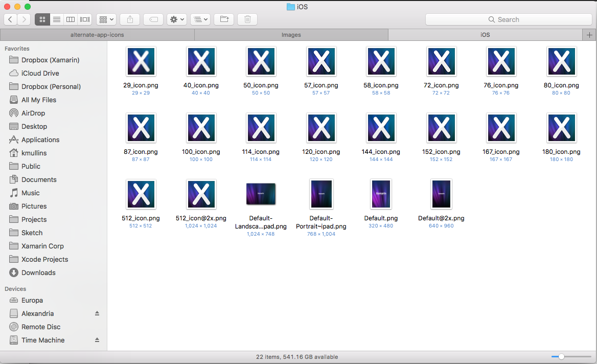Open the action gear menu
The width and height of the screenshot is (597, 364).
pos(176,19)
